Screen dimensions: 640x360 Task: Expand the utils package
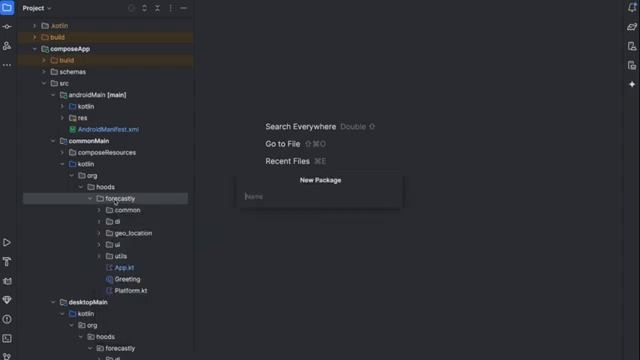(99, 256)
